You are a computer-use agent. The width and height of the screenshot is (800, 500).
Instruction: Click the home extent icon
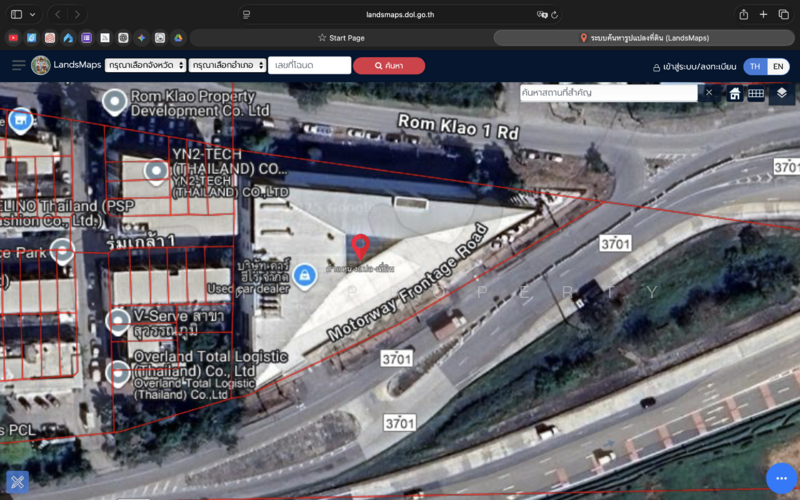735,93
